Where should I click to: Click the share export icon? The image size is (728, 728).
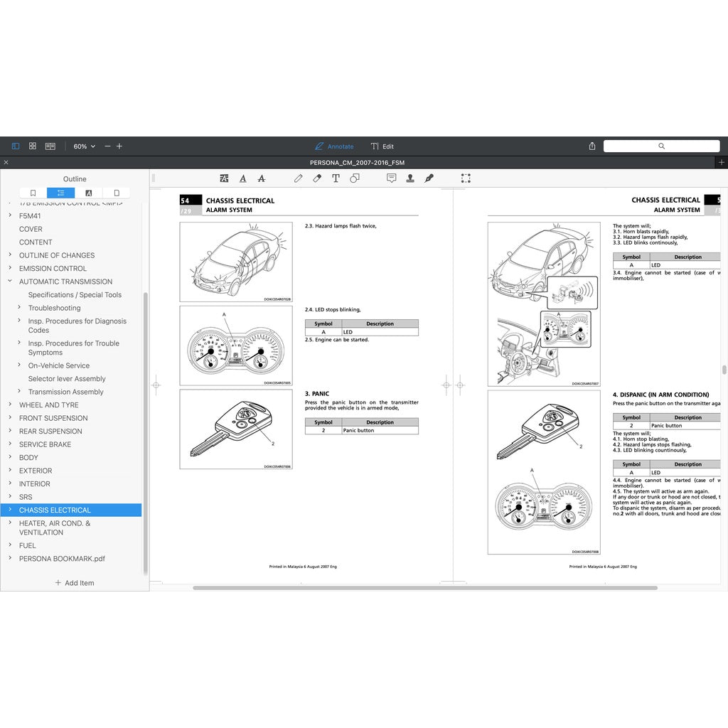click(592, 146)
